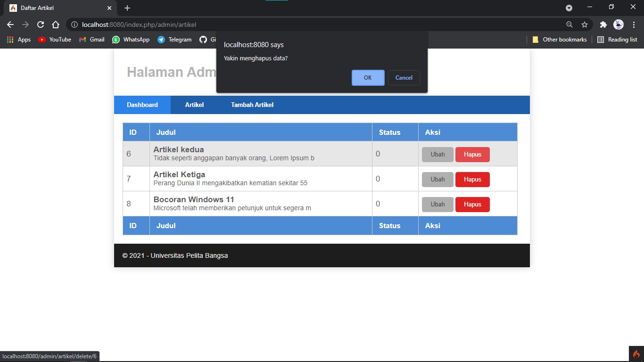Switch to the Artikel tab

(x=194, y=105)
